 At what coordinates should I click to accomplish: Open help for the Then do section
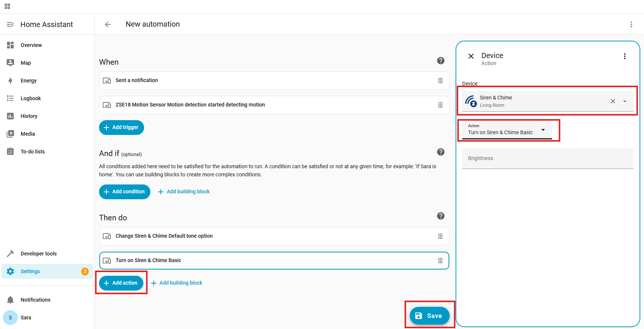[440, 216]
